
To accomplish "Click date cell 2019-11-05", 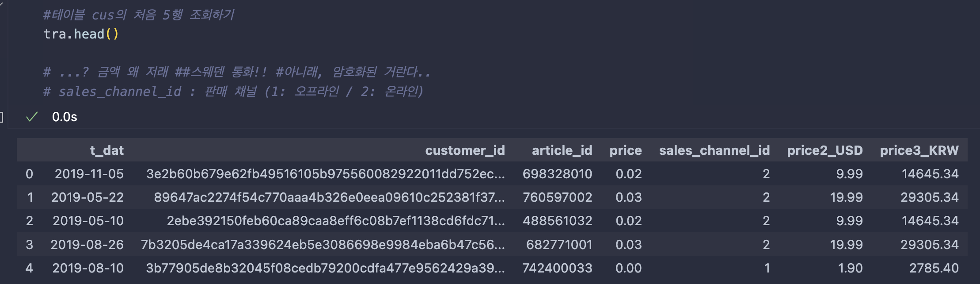I will tap(89, 174).
